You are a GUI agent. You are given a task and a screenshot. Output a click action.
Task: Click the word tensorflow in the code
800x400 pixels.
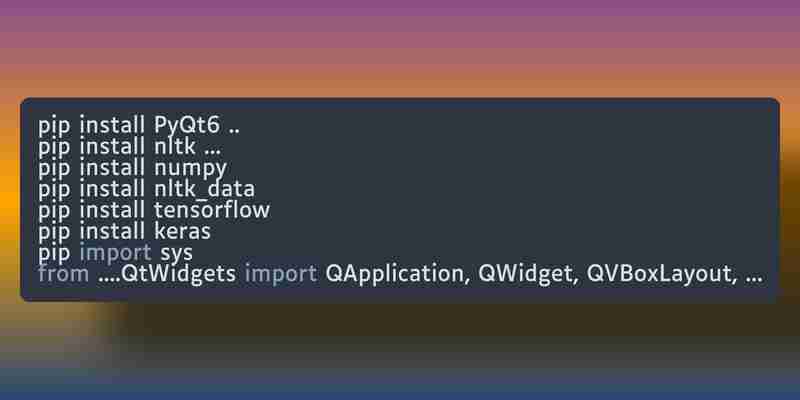212,210
